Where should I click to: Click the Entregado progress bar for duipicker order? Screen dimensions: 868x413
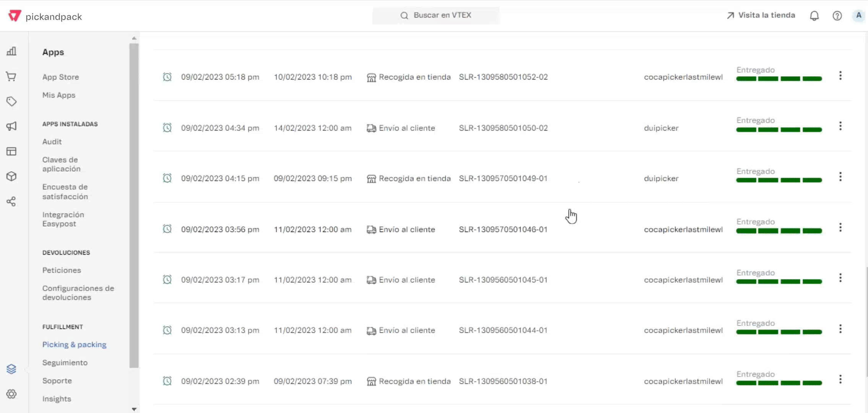pos(779,130)
